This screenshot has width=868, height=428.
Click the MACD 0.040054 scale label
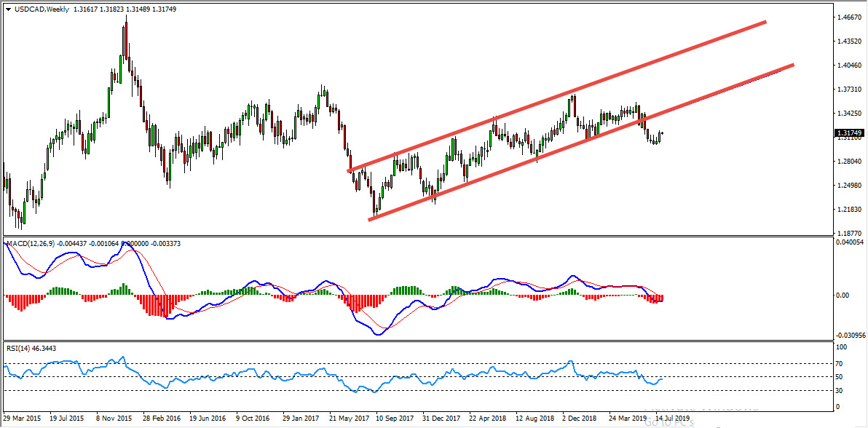(x=849, y=242)
